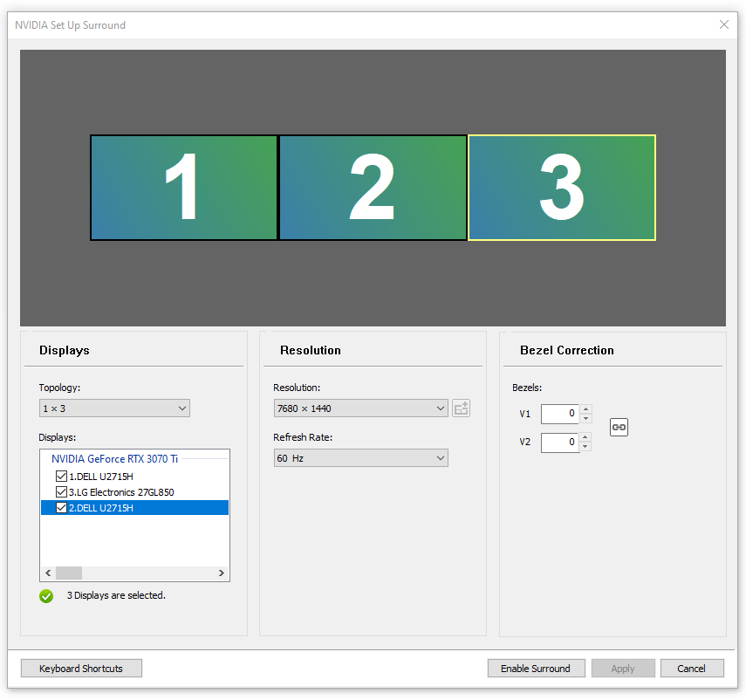Click Enable Surround
The image size is (746, 700).
click(x=536, y=668)
